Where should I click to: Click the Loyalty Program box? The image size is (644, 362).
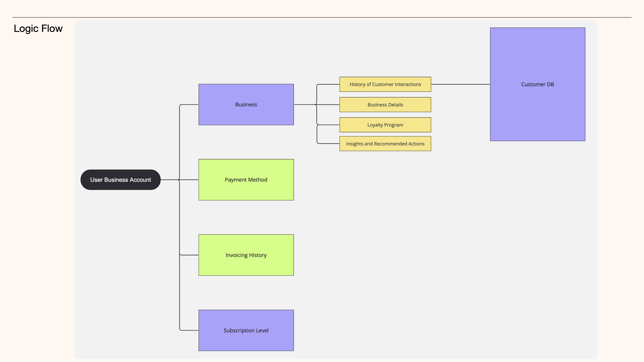(x=385, y=125)
